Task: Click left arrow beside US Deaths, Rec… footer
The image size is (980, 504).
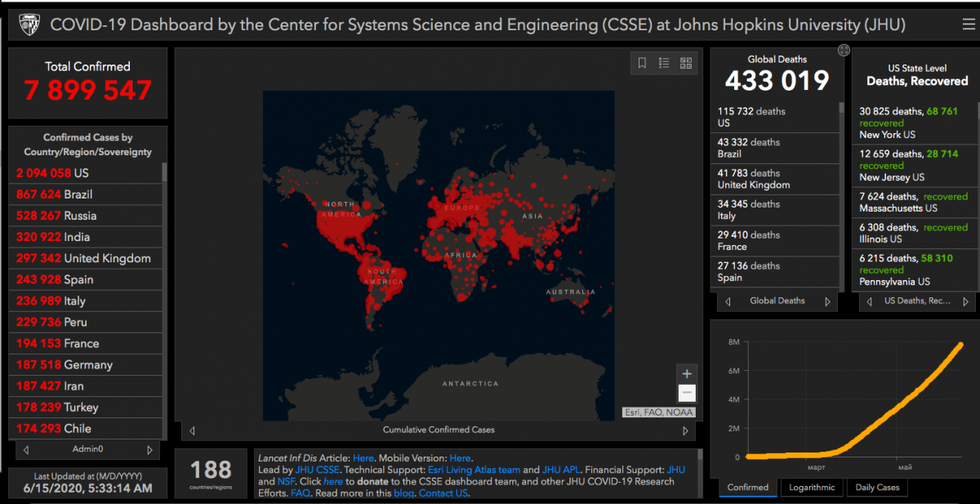Action: 869,301
